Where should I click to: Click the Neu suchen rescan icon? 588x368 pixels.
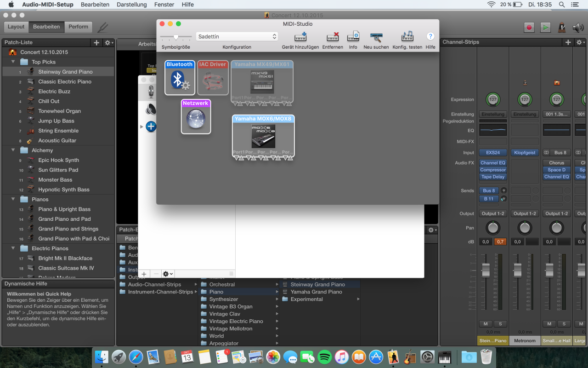[x=376, y=37]
